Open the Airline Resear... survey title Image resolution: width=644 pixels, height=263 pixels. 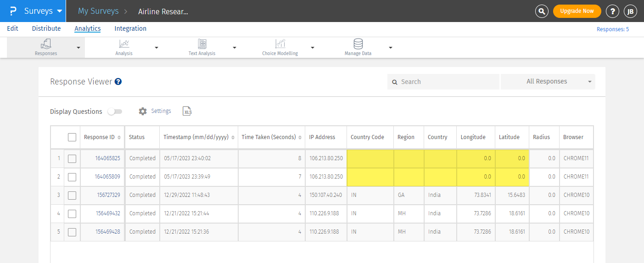click(x=163, y=11)
